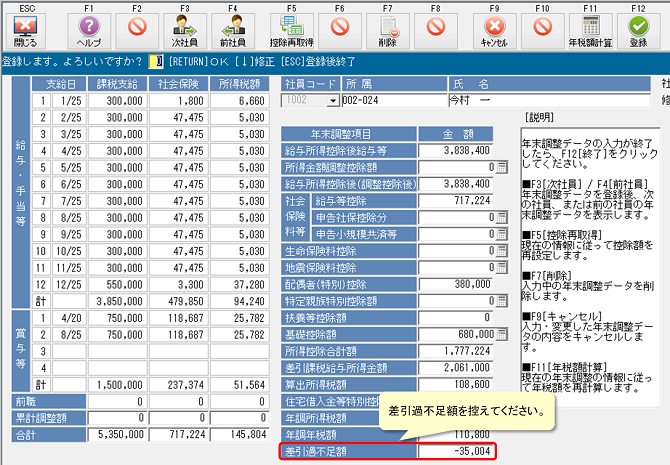
Task: Click the キャンセル toolbar icon
Action: point(494,30)
